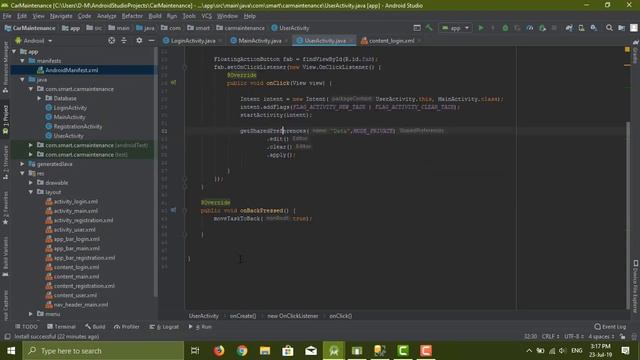
Task: Open the TODO tool window
Action: click(27, 327)
